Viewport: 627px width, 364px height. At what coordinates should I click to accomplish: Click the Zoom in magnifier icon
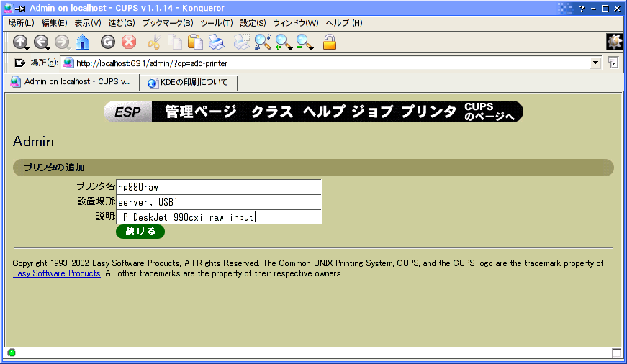[284, 42]
